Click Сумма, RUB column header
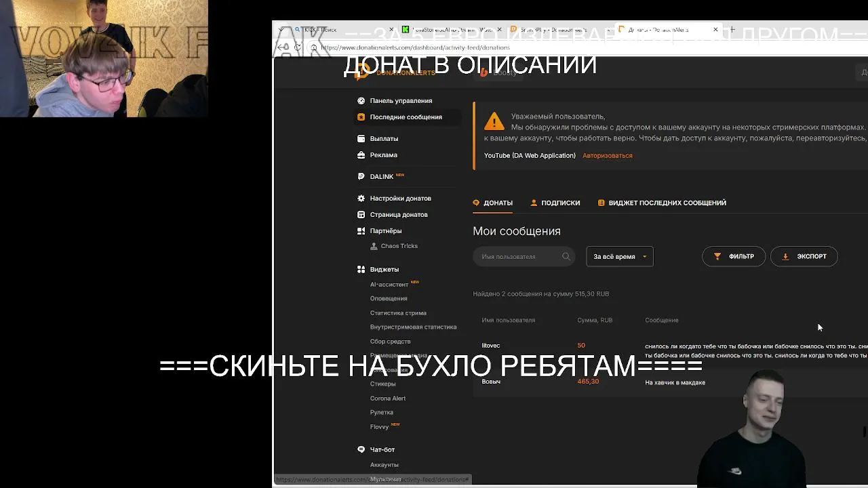 point(595,320)
